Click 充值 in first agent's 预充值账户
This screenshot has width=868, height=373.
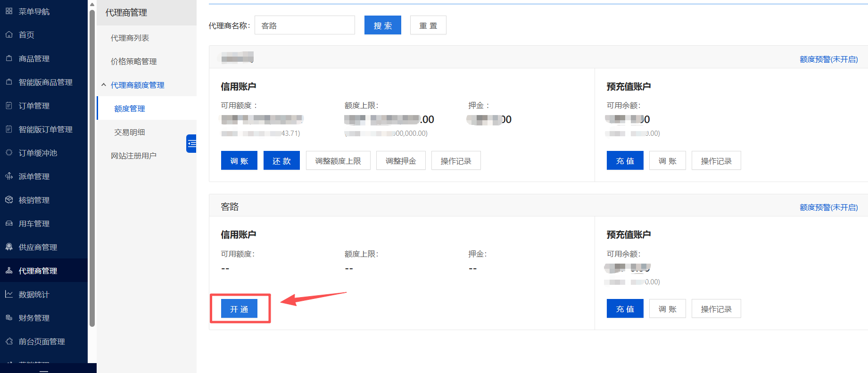click(x=625, y=160)
